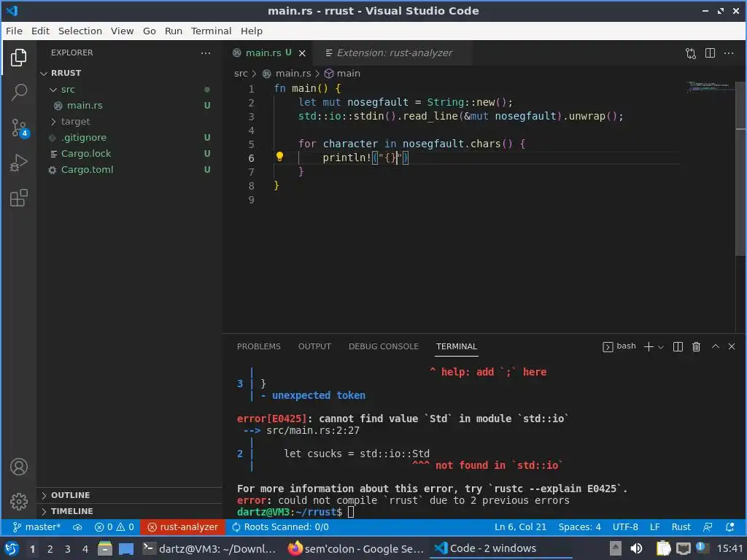This screenshot has width=747, height=560.
Task: Click the feedback icon in status bar
Action: (x=708, y=526)
